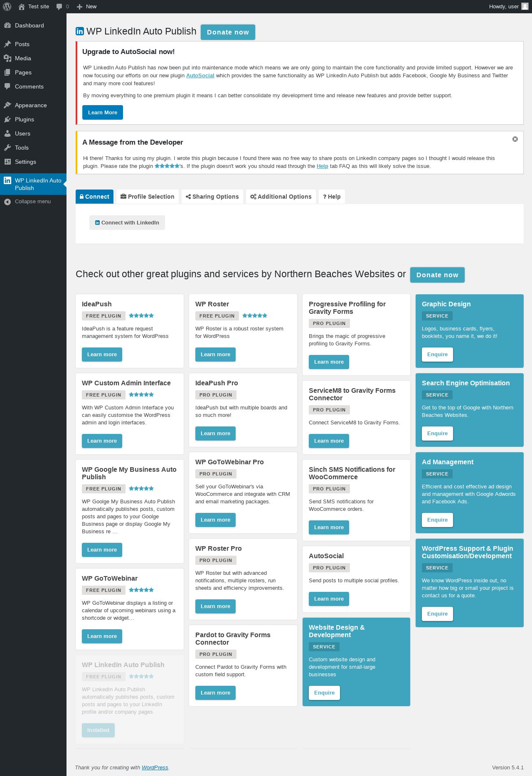Click Enquire under Search Engine Optimisation

pos(437,434)
